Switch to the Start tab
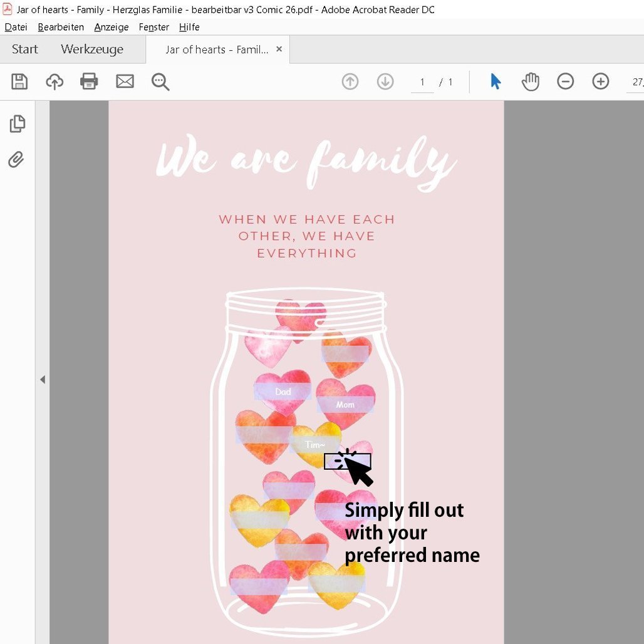This screenshot has height=644, width=644. (x=25, y=49)
